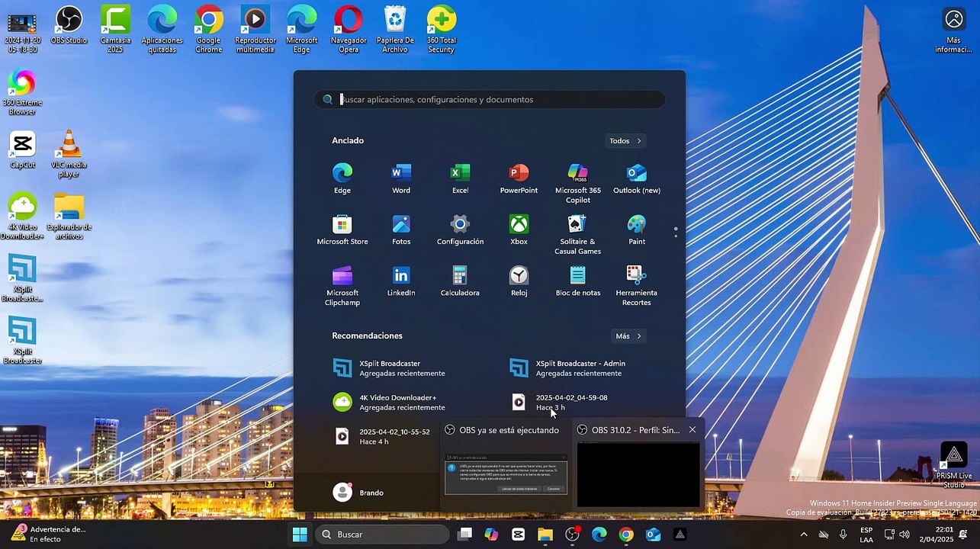980x549 pixels.
Task: Open Solitaire & Casual Games
Action: pos(577,235)
